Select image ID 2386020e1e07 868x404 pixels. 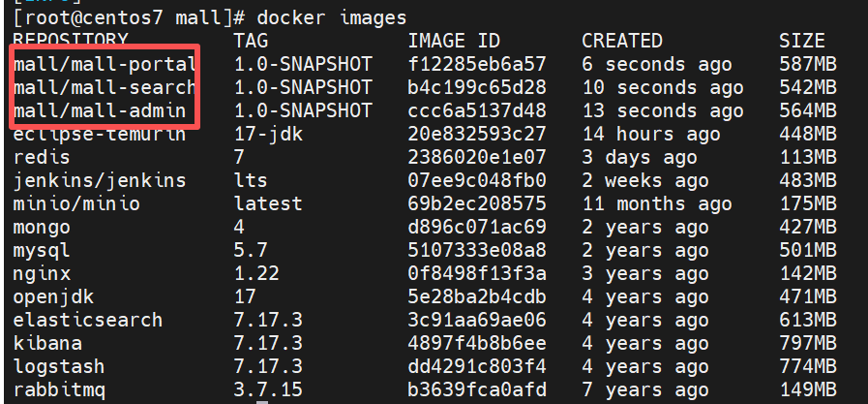[x=477, y=157]
